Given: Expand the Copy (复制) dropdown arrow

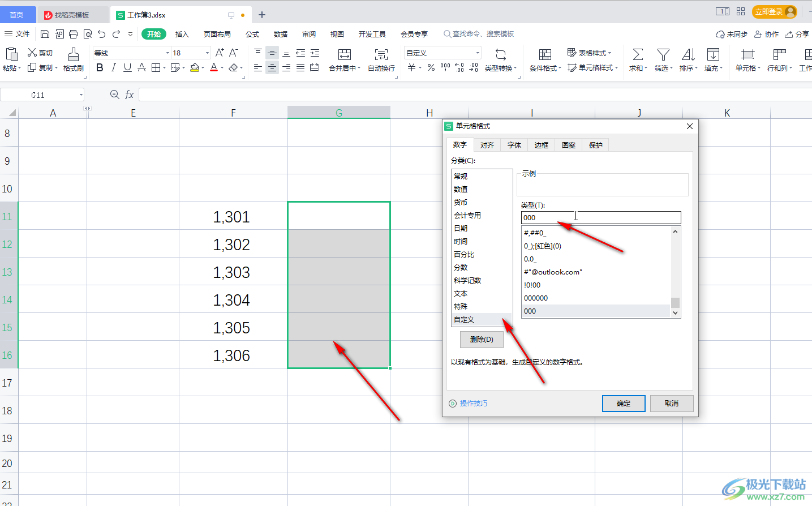Looking at the screenshot, I should click(x=56, y=68).
